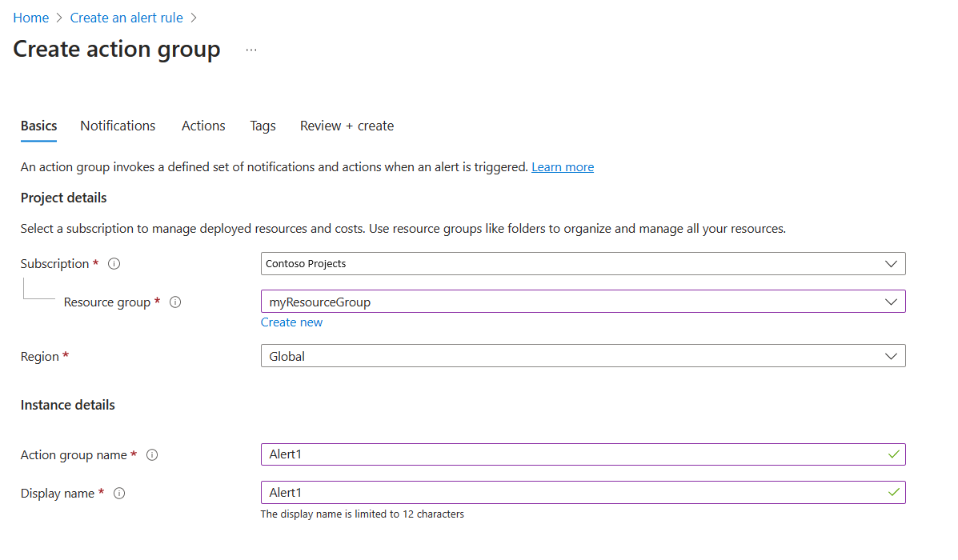Click the Action group name info icon
Image resolution: width=958 pixels, height=560 pixels.
(x=152, y=454)
